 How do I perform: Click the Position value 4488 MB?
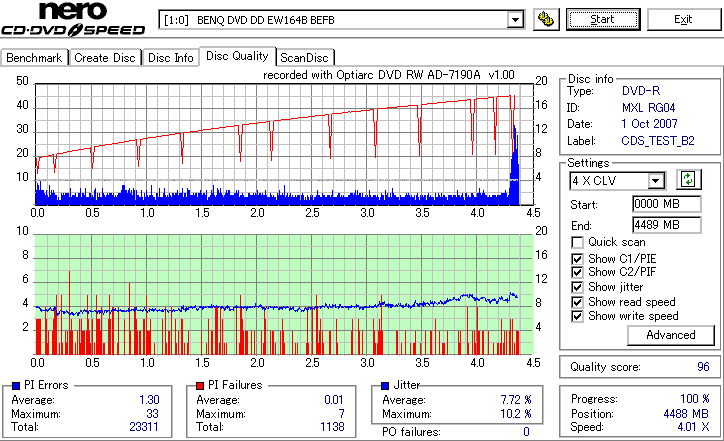pos(686,414)
